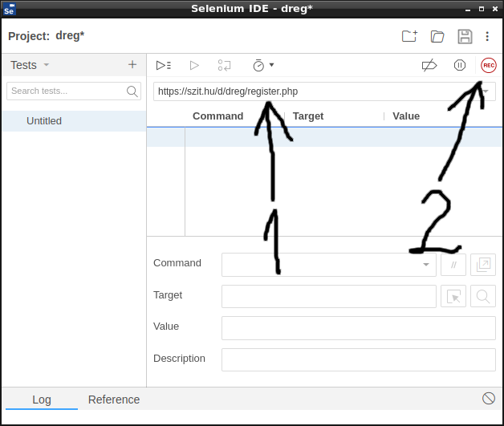Click search magnifier in tests box

(132, 91)
